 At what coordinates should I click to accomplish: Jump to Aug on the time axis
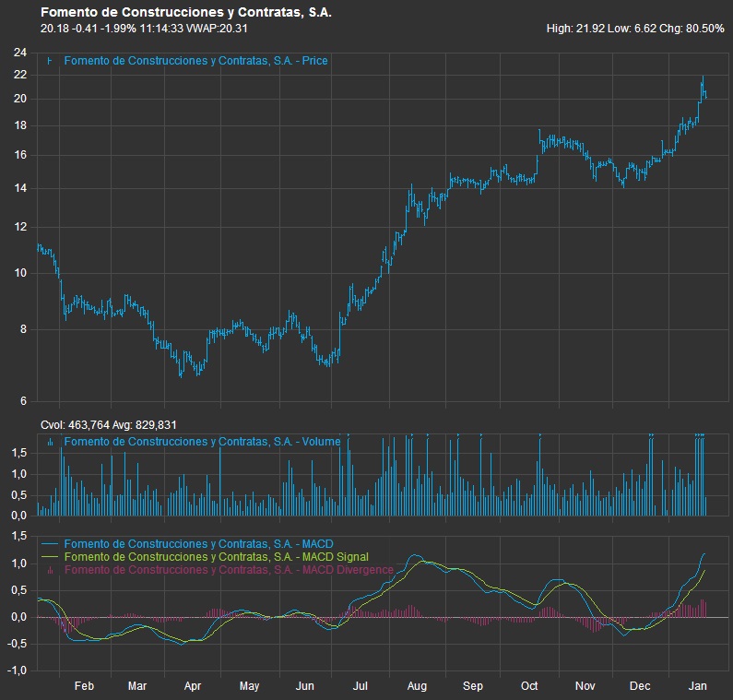tap(417, 686)
